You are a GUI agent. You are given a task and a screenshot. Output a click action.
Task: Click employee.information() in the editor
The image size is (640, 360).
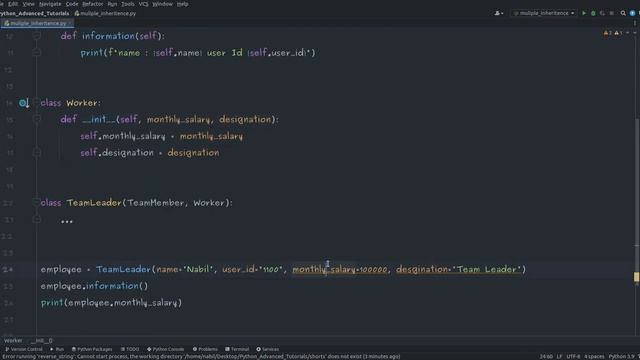pos(94,286)
